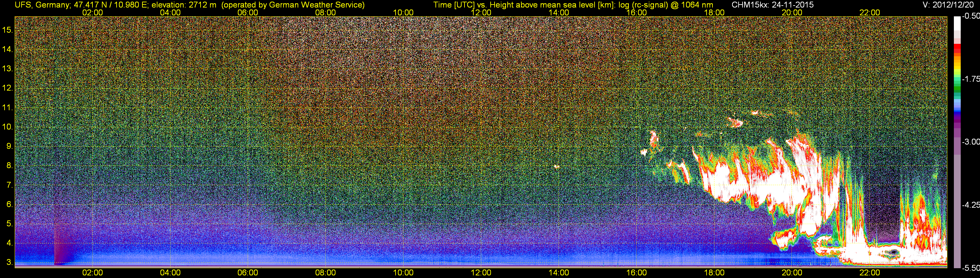The image size is (980, 278).
Task: Click the '04:00' label on the bottom time axis
Action: pyautogui.click(x=170, y=273)
